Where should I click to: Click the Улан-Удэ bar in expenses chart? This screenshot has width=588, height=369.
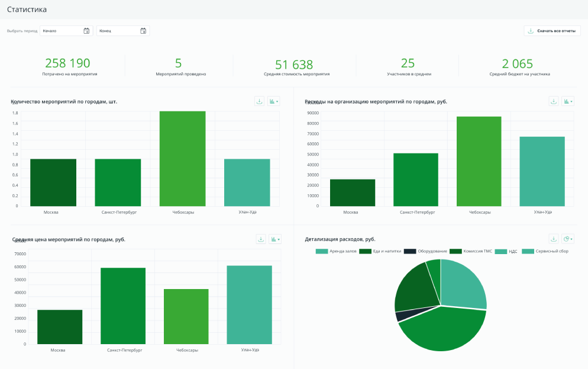(542, 171)
